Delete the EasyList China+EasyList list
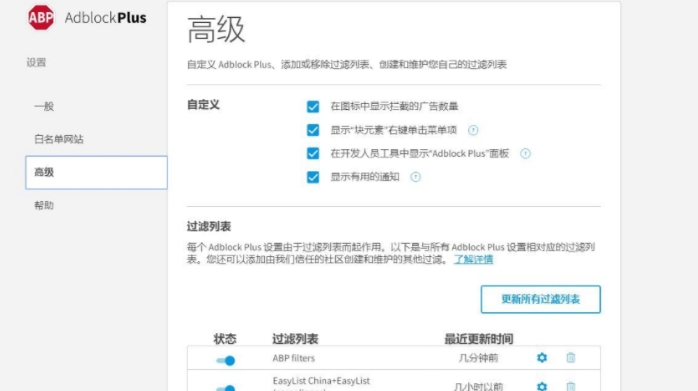The image size is (698, 391). [571, 386]
